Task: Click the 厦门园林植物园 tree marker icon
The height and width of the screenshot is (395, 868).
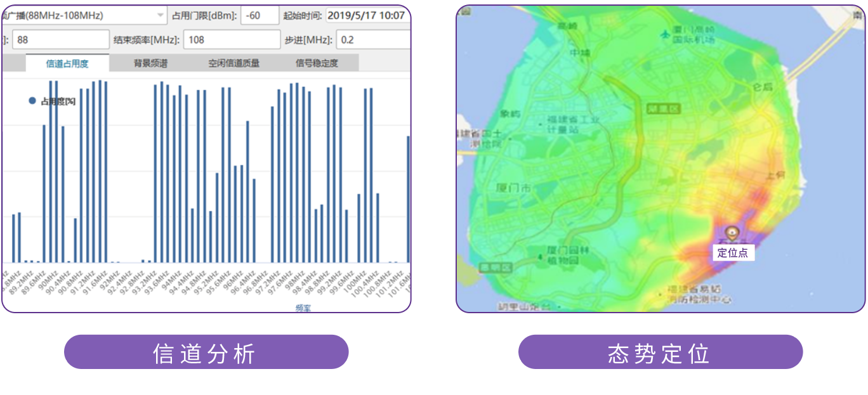Action: pos(540,256)
